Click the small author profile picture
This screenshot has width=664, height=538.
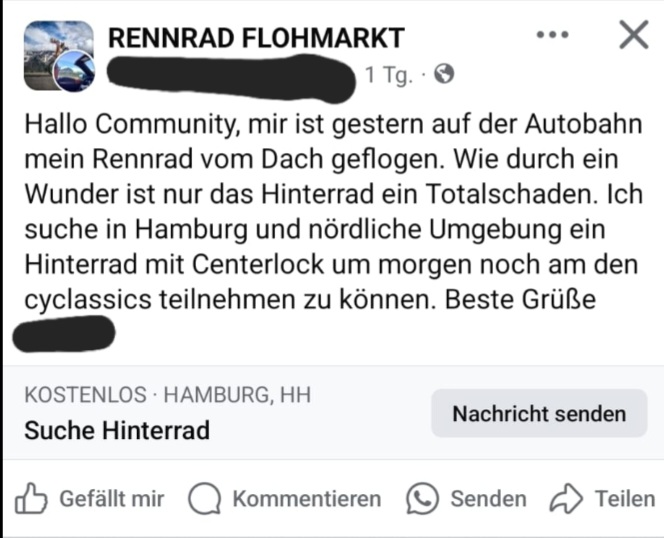click(x=74, y=72)
